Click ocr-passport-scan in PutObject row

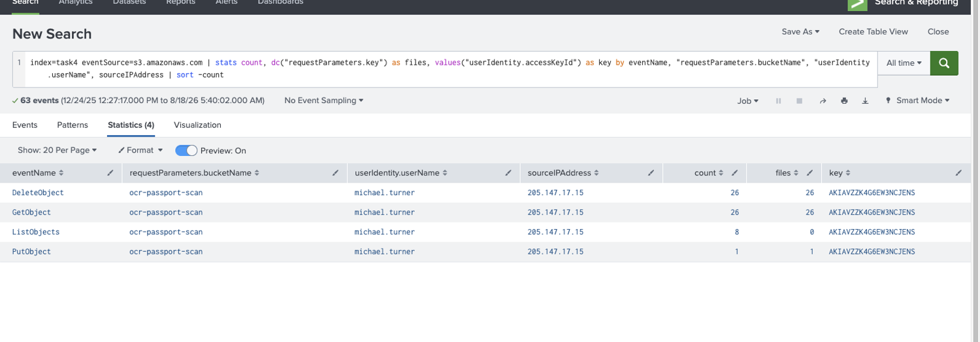166,251
